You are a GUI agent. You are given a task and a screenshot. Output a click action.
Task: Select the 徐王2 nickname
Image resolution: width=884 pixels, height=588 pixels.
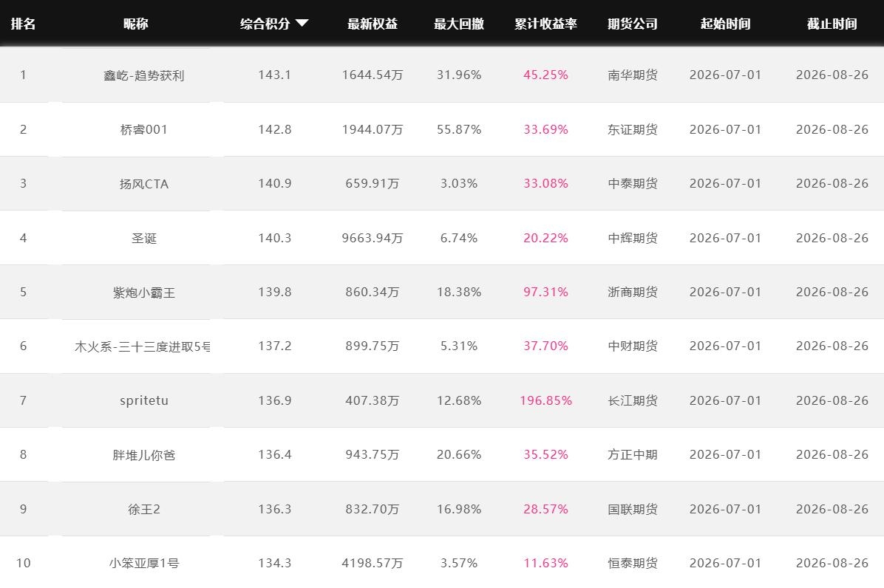pos(144,509)
